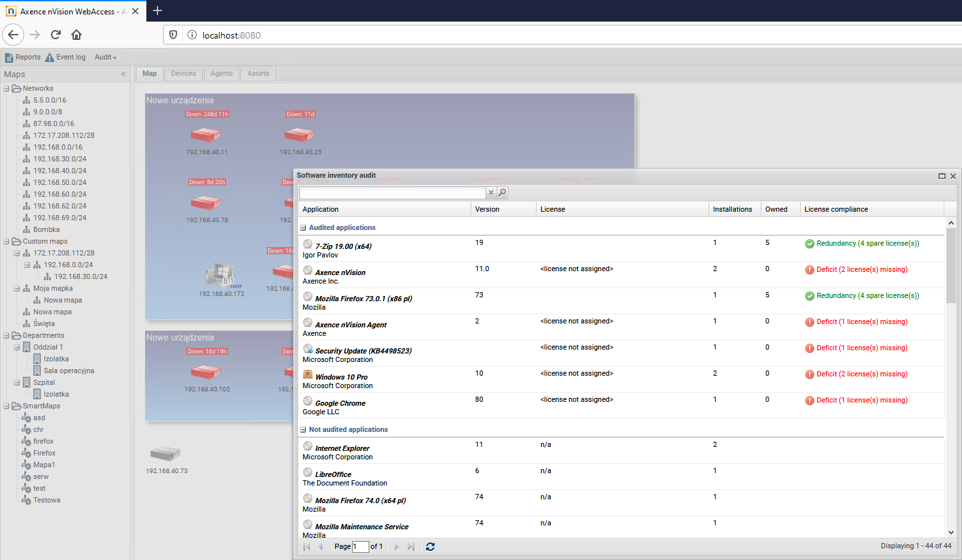Open the Event log
The height and width of the screenshot is (560, 962).
click(x=65, y=58)
